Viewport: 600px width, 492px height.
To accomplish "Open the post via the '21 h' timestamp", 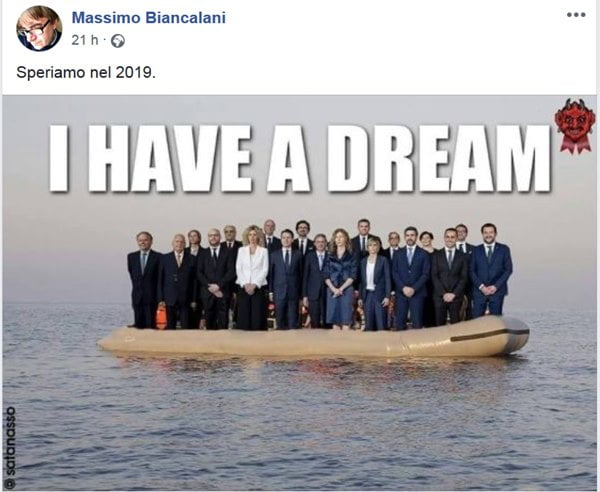I will coord(85,40).
